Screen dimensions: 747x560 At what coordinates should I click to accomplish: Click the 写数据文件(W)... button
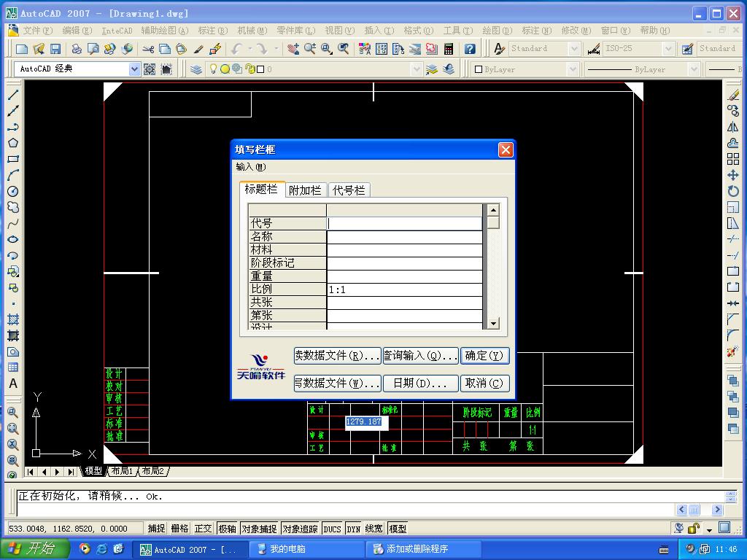click(337, 384)
